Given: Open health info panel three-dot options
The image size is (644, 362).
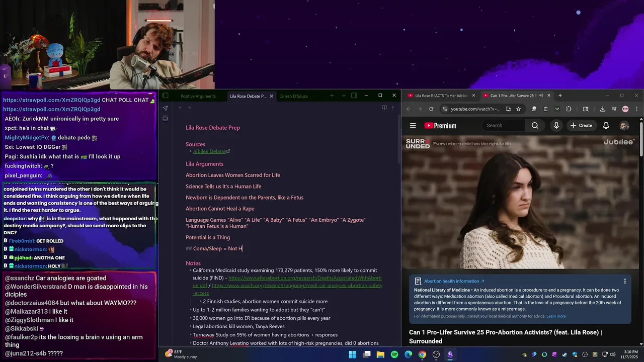Looking at the screenshot, I should pyautogui.click(x=625, y=282).
